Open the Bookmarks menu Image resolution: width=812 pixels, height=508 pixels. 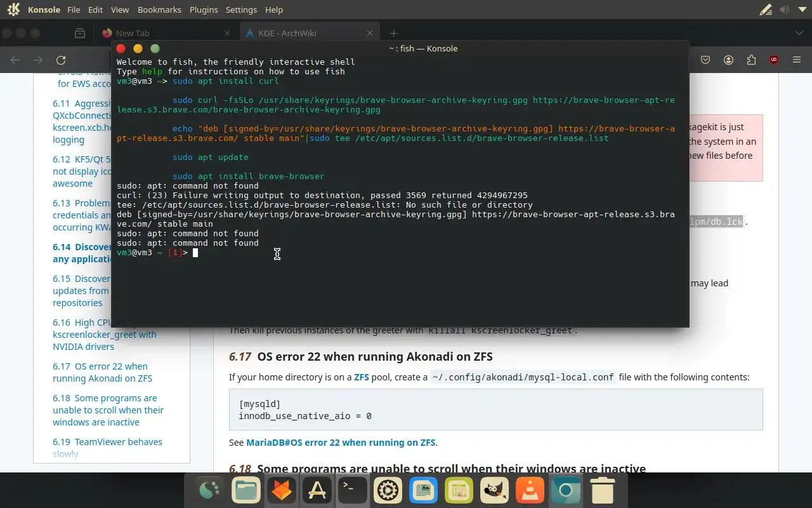(159, 10)
